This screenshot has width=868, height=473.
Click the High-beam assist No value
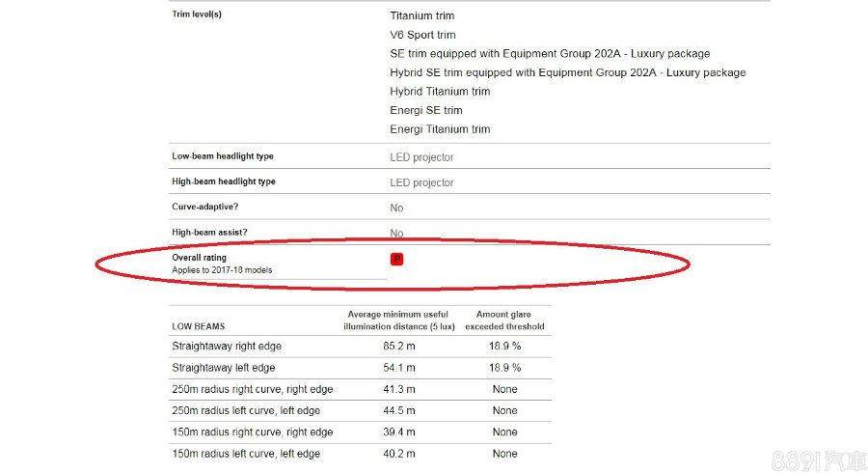(x=396, y=233)
